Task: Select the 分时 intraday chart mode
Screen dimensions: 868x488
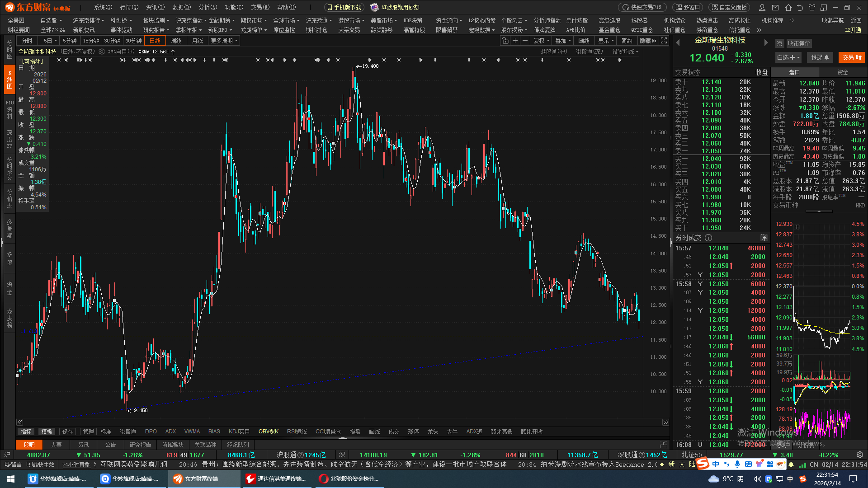Action: [27, 41]
